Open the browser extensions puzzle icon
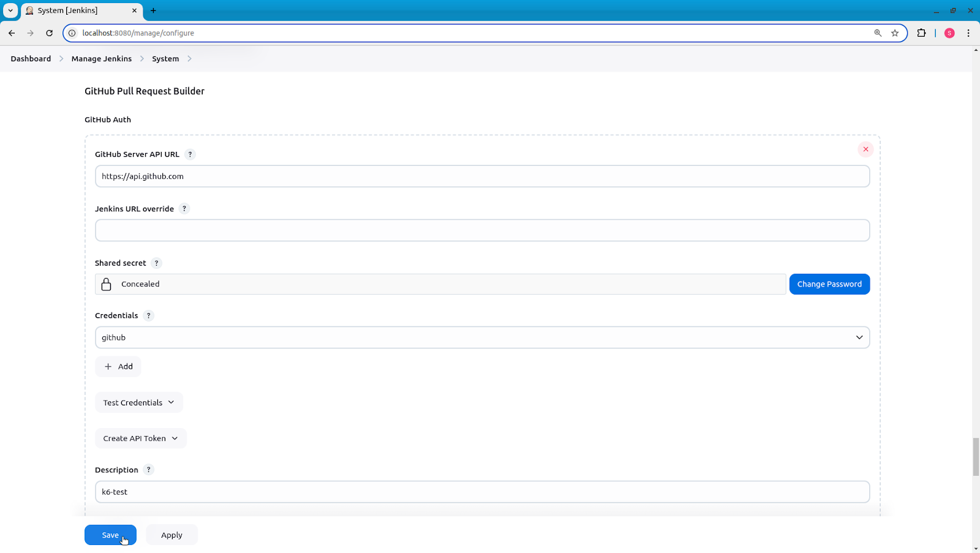The height and width of the screenshot is (553, 980). coord(921,33)
